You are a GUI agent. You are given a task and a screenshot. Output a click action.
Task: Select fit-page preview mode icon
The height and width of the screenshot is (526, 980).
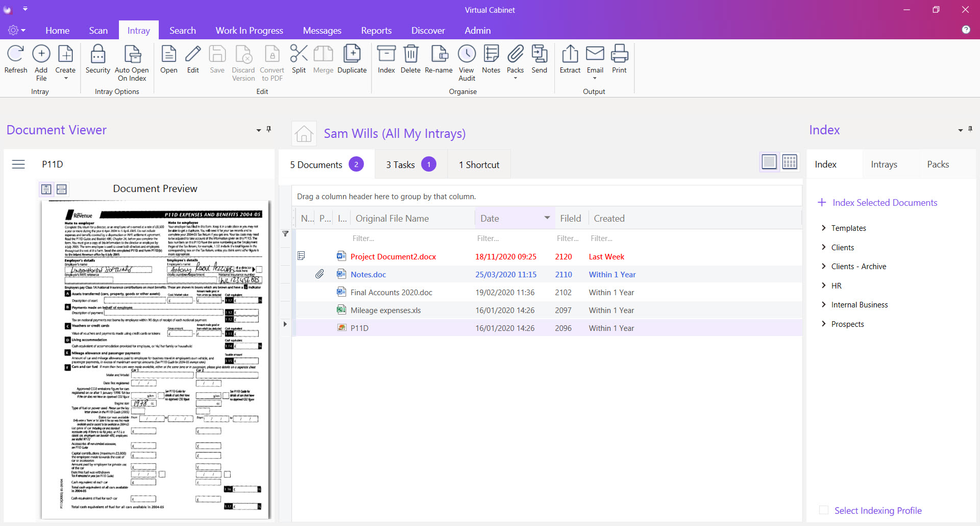[x=46, y=189]
